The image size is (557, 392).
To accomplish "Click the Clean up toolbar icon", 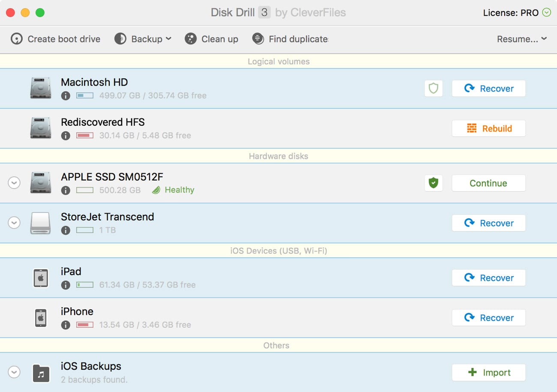I will [x=190, y=39].
